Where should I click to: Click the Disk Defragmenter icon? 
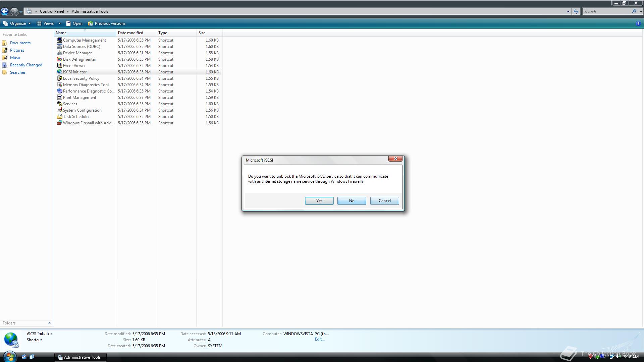(60, 59)
